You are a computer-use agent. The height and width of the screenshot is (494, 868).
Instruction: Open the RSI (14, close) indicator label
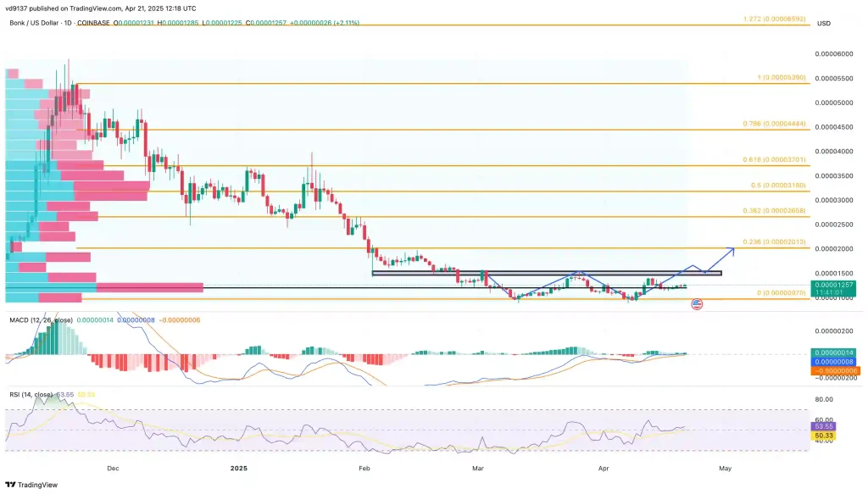pyautogui.click(x=33, y=395)
